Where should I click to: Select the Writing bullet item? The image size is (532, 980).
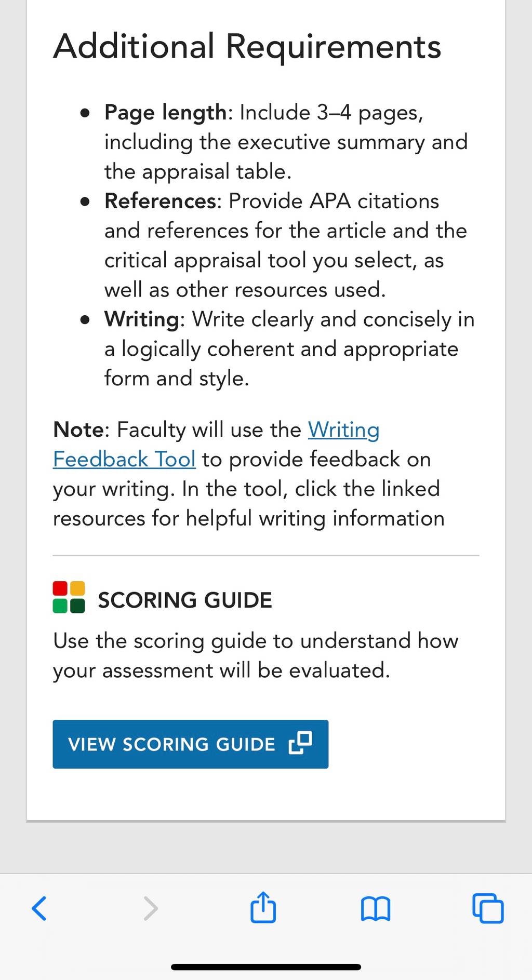(x=289, y=348)
